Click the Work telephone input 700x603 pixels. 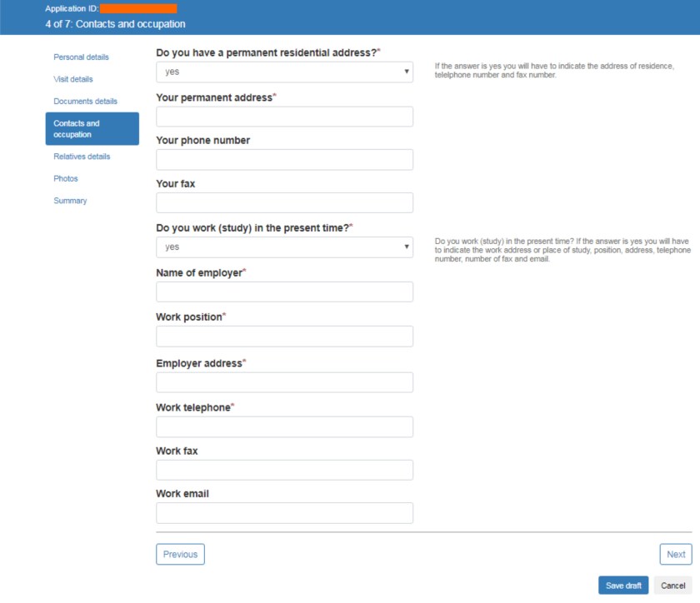point(284,427)
